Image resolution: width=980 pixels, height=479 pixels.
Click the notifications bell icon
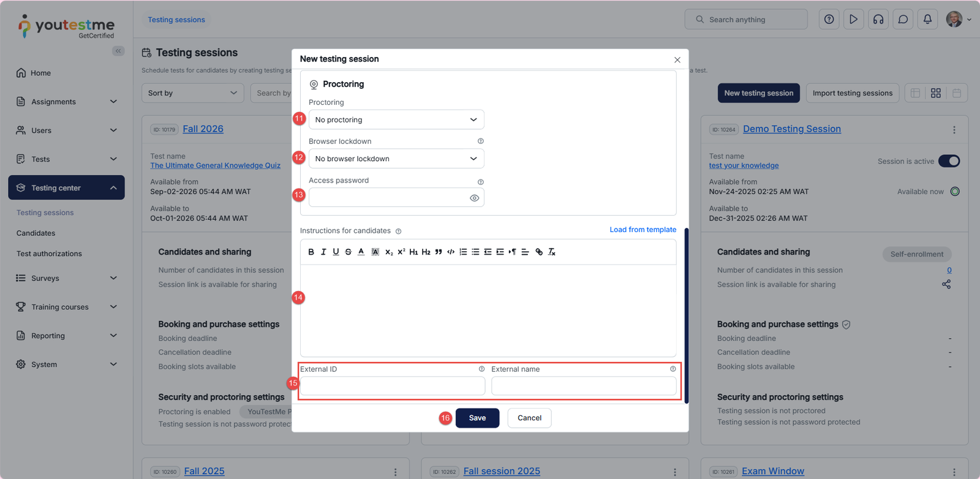click(927, 20)
